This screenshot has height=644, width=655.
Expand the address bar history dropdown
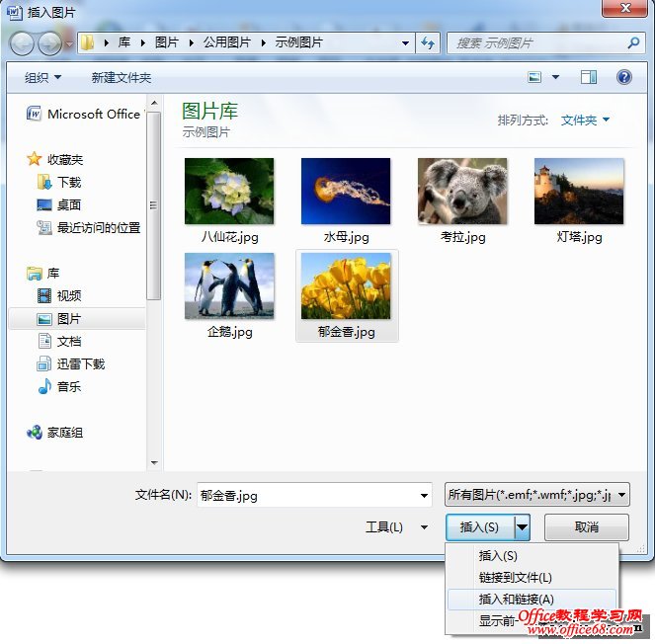405,43
